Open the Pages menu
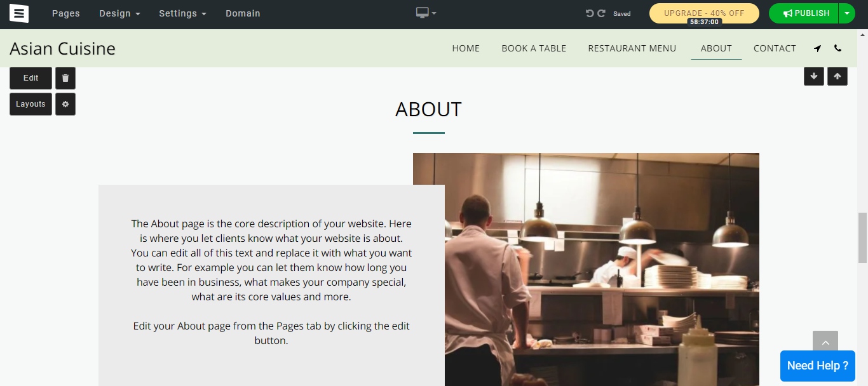Viewport: 868px width, 386px height. [x=66, y=13]
